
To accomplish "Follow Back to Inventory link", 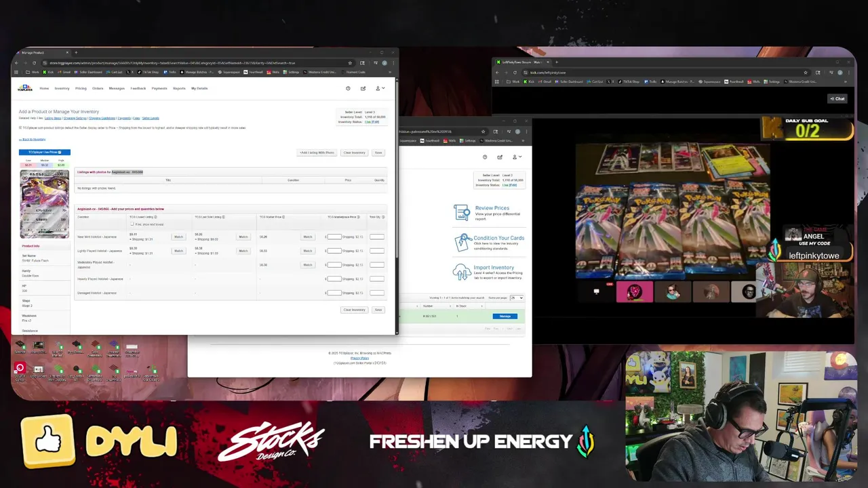I will pyautogui.click(x=33, y=140).
